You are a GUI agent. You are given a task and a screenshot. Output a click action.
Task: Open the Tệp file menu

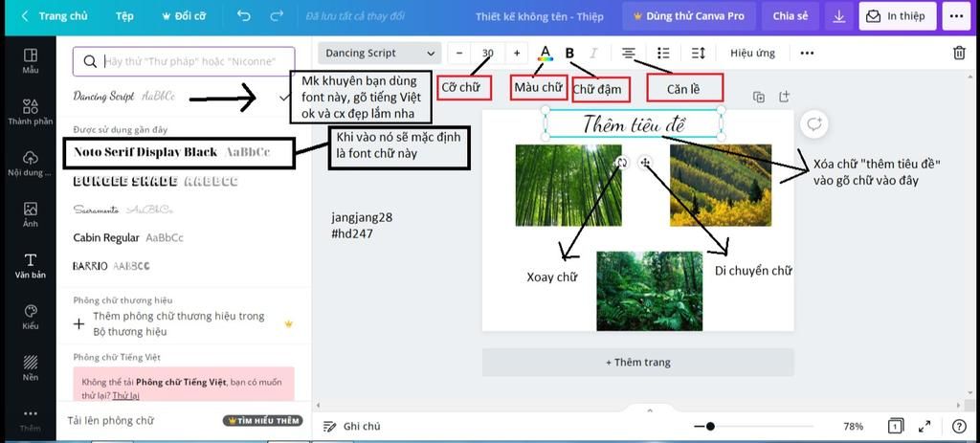[x=124, y=16]
